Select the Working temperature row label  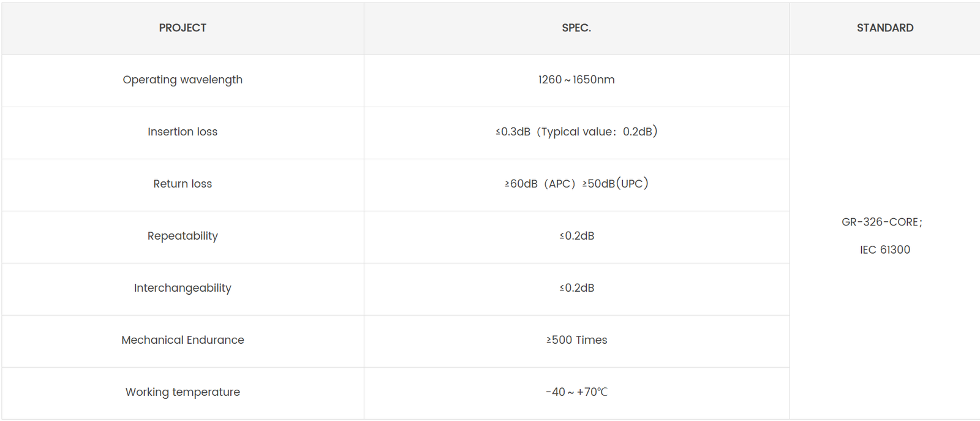(x=183, y=392)
